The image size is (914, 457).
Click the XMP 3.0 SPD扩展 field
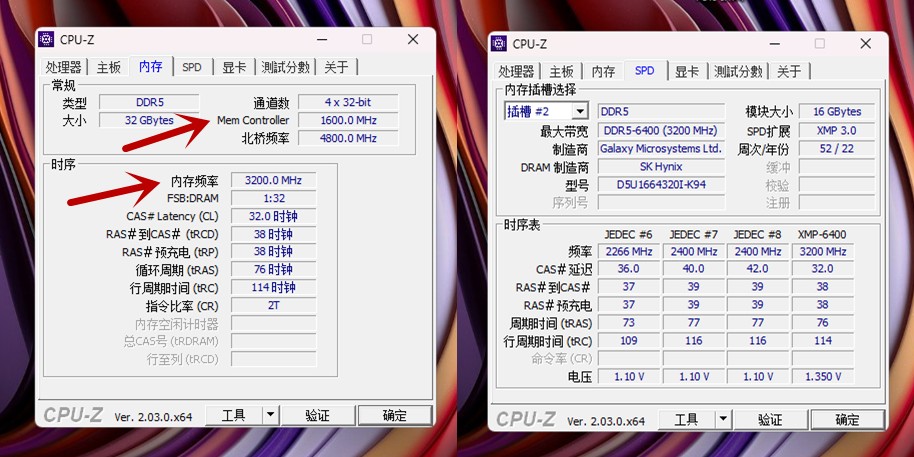(836, 131)
